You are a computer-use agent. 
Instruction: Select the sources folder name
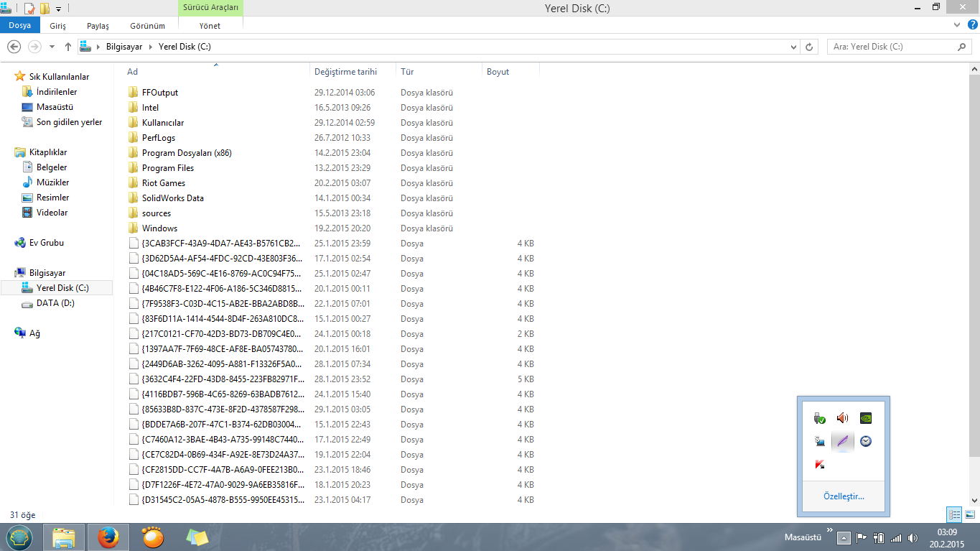point(157,213)
